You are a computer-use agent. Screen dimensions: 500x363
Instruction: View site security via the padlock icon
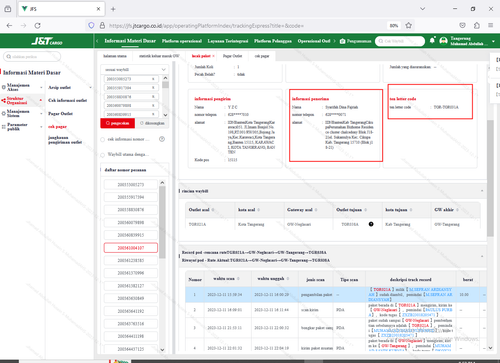coord(102,25)
